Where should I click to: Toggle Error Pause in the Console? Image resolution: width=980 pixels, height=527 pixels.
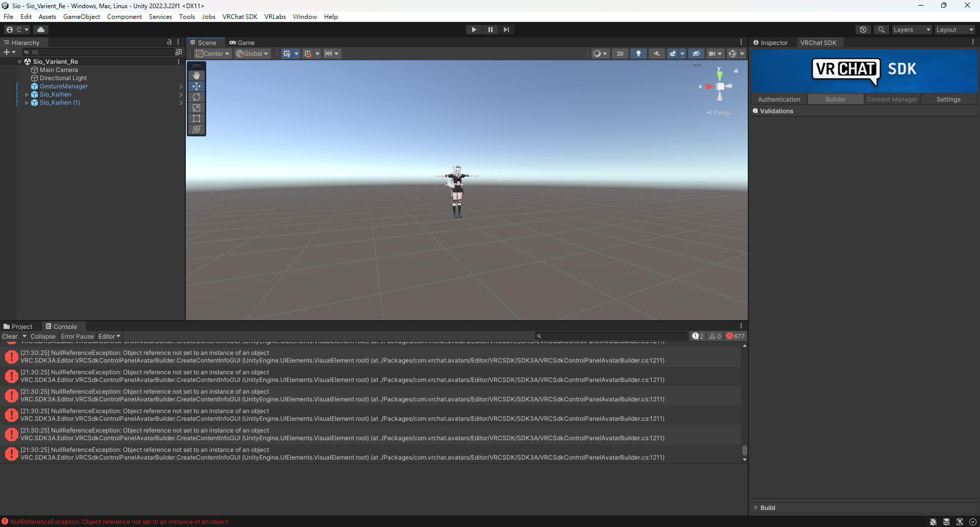pyautogui.click(x=78, y=336)
